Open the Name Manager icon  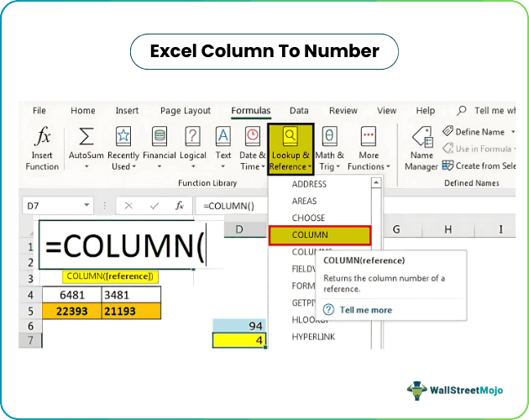422,138
